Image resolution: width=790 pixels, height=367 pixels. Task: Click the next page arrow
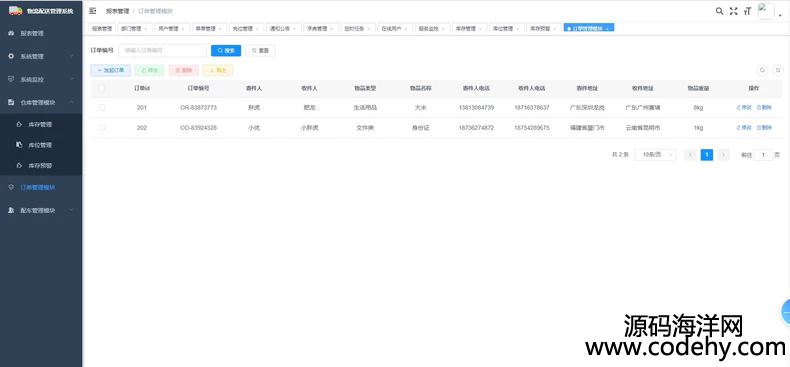(723, 155)
